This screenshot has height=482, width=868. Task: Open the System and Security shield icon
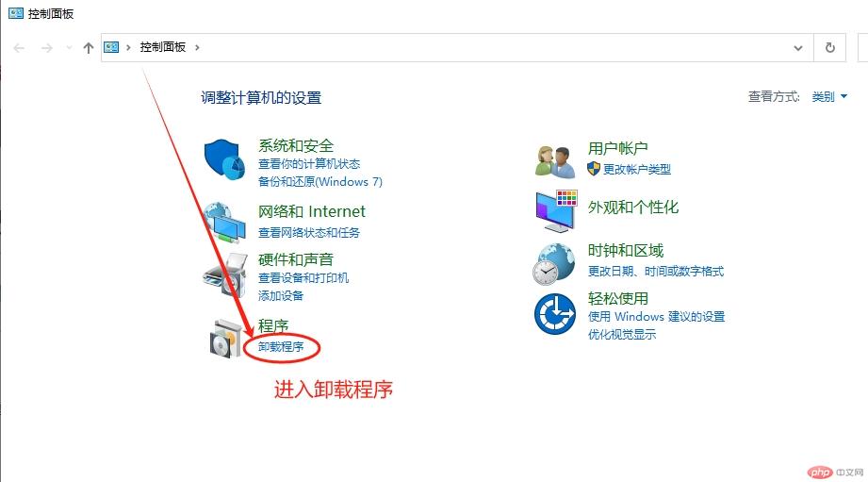click(x=224, y=159)
